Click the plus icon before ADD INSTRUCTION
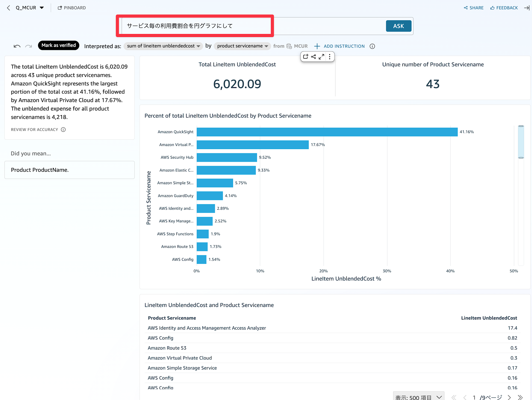This screenshot has width=532, height=400. (317, 46)
